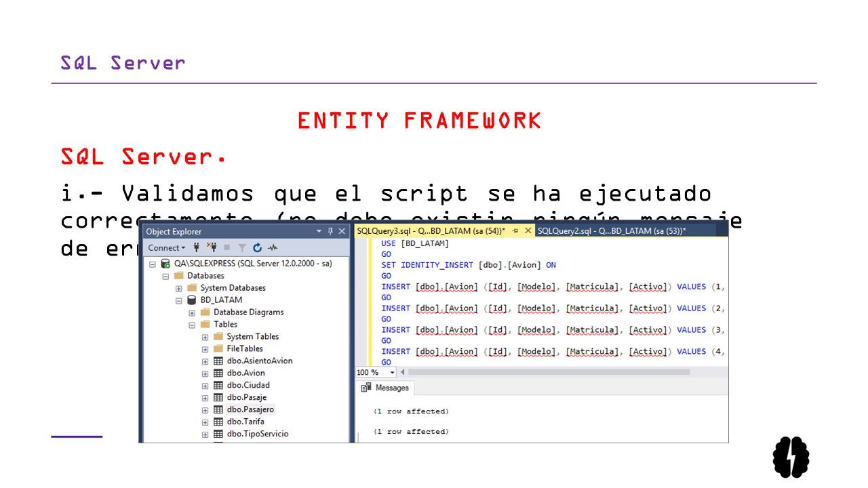Image resolution: width=868 pixels, height=488 pixels.
Task: Click 'SET IDENTITY_INSERT [dbo].[Avion] ON' line
Action: (x=469, y=265)
